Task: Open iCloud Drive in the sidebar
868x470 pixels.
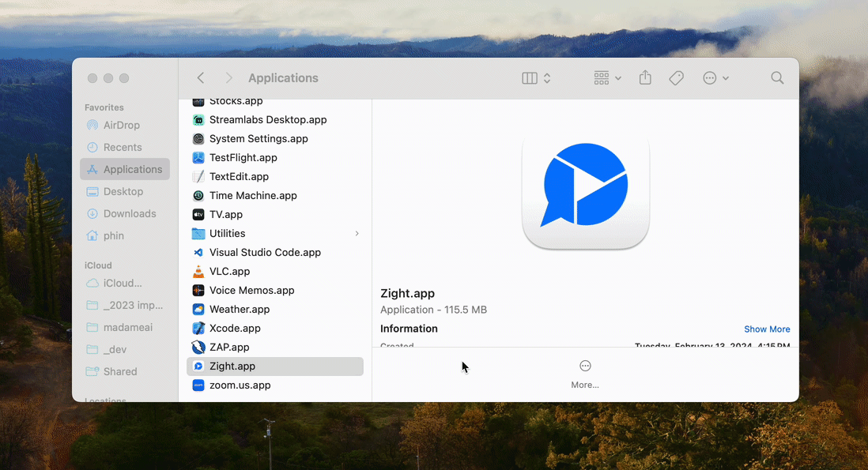Action: point(125,283)
